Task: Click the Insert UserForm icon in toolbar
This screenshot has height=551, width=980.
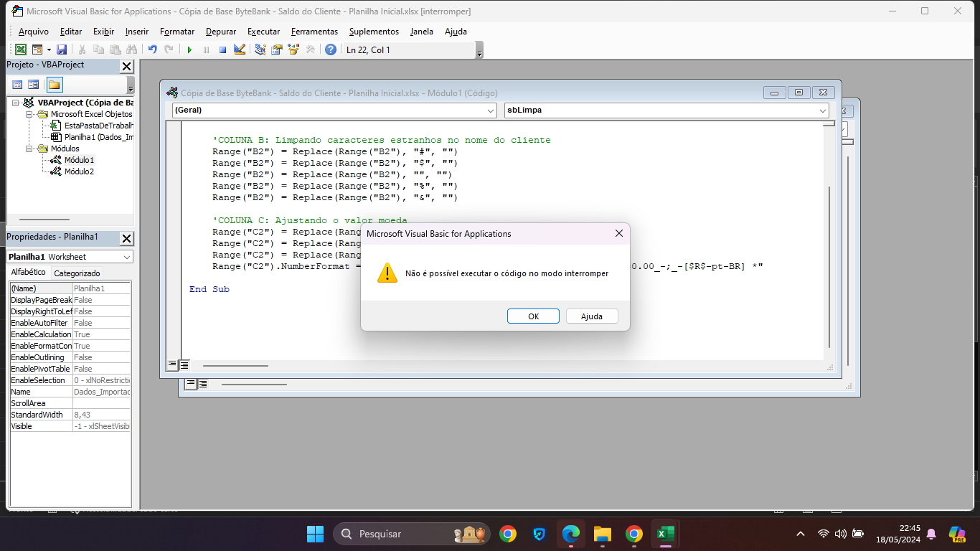Action: (37, 50)
